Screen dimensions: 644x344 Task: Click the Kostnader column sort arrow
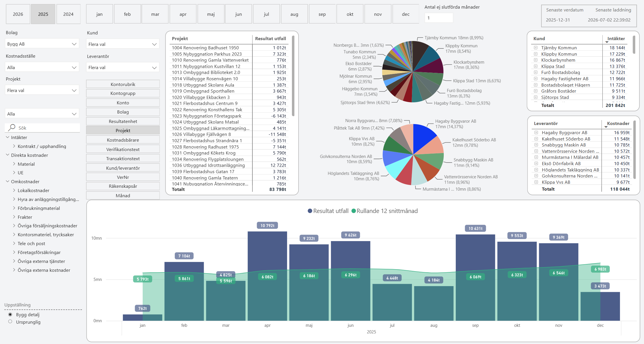point(606,127)
